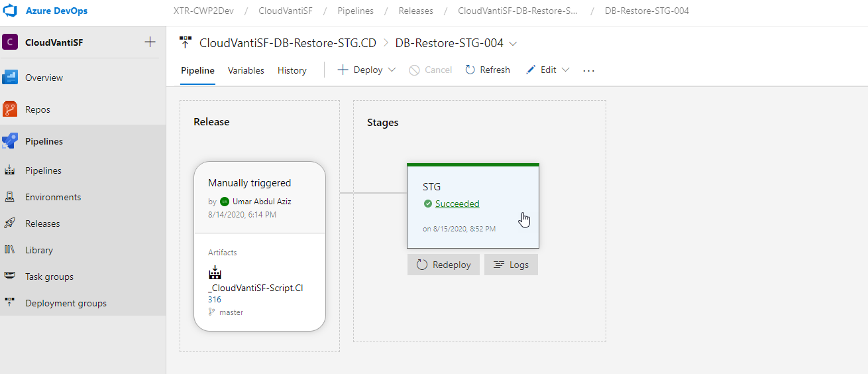Image resolution: width=868 pixels, height=374 pixels.
Task: Click the green Succeeded check icon
Action: pos(428,204)
